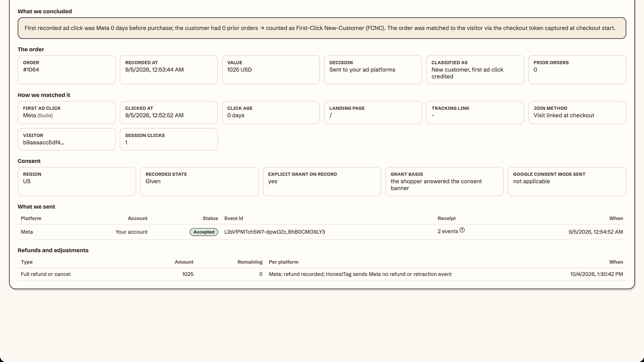
Task: Select the Event id LIbVfPMTch5W7 value
Action: 275,232
